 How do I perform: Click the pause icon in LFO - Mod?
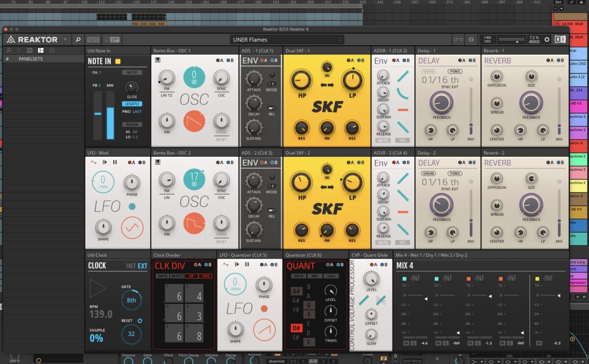coord(115,162)
